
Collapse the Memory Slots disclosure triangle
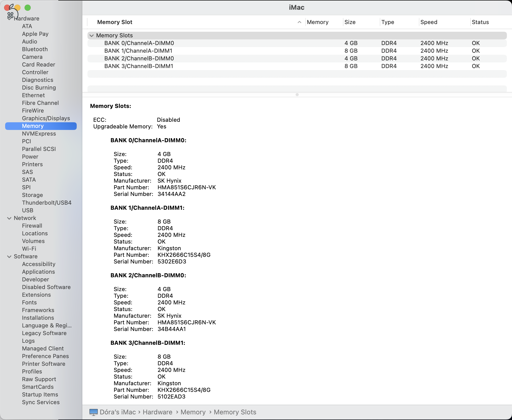pyautogui.click(x=92, y=36)
